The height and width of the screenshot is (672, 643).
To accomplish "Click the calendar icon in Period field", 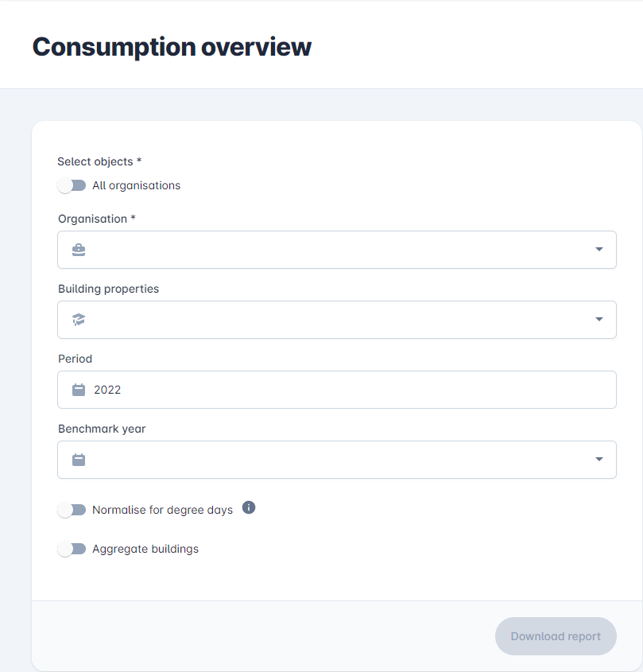I will (79, 390).
